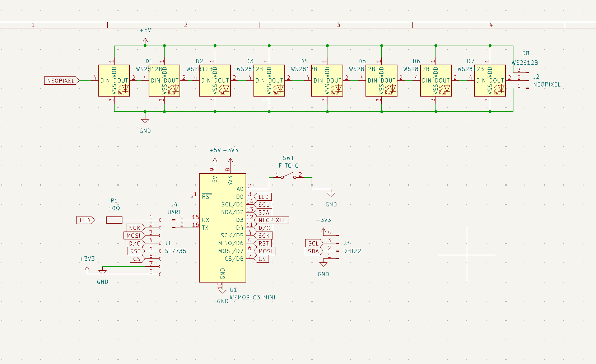The image size is (596, 364).
Task: Select the NEOPIXEL input label feeding the LED chain
Action: point(61,81)
